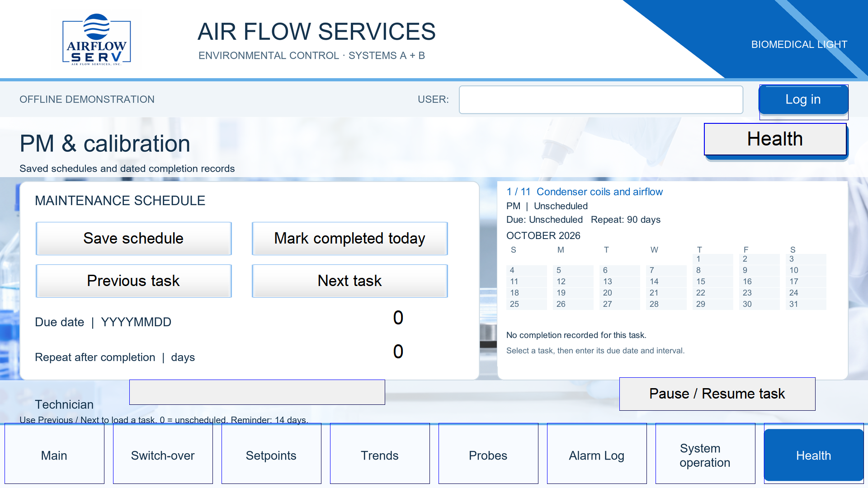The image size is (868, 488).
Task: Go to Previous task
Action: (133, 281)
